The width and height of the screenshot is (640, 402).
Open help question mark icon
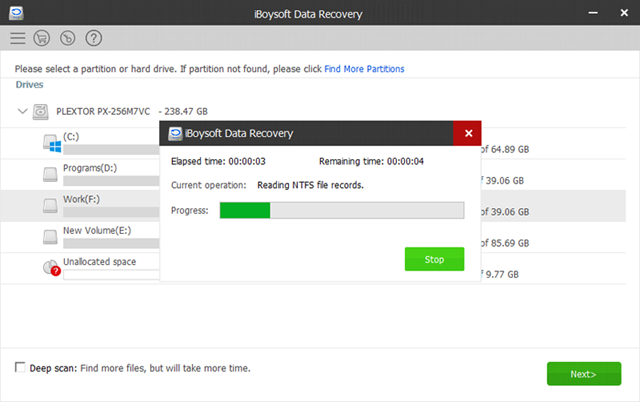point(93,38)
